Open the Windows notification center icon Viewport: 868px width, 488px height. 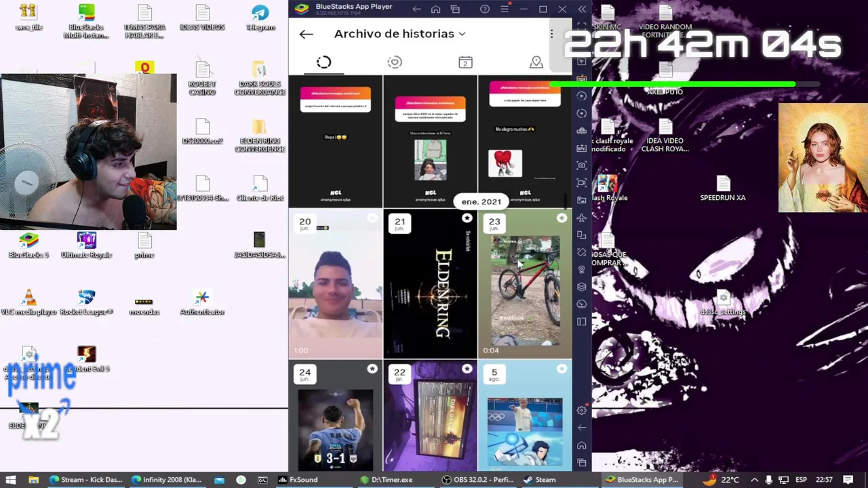848,480
